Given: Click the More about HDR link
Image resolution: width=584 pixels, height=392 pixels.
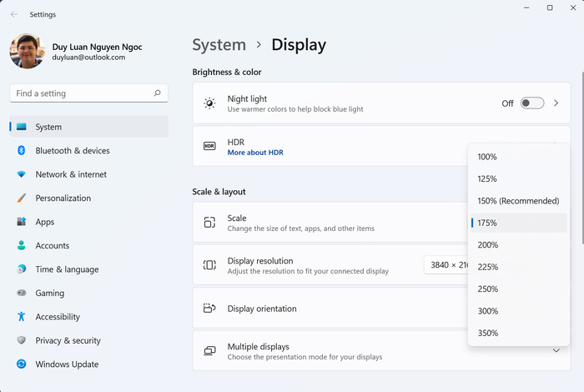Looking at the screenshot, I should tap(255, 153).
